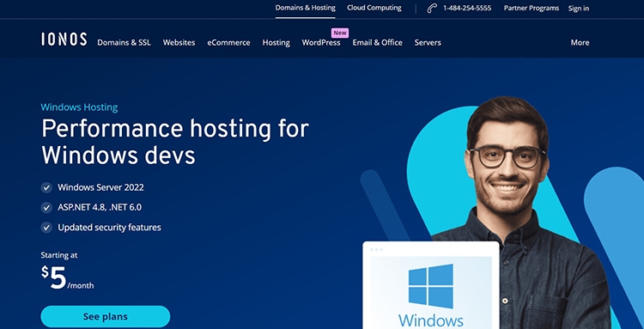
Task: Click the Sign in link
Action: 579,9
